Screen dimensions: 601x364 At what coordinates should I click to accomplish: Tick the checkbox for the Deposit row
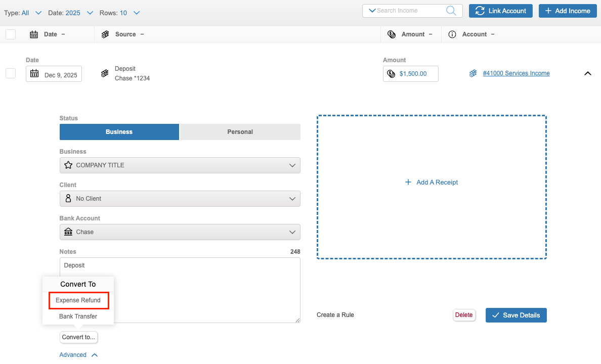click(x=11, y=73)
